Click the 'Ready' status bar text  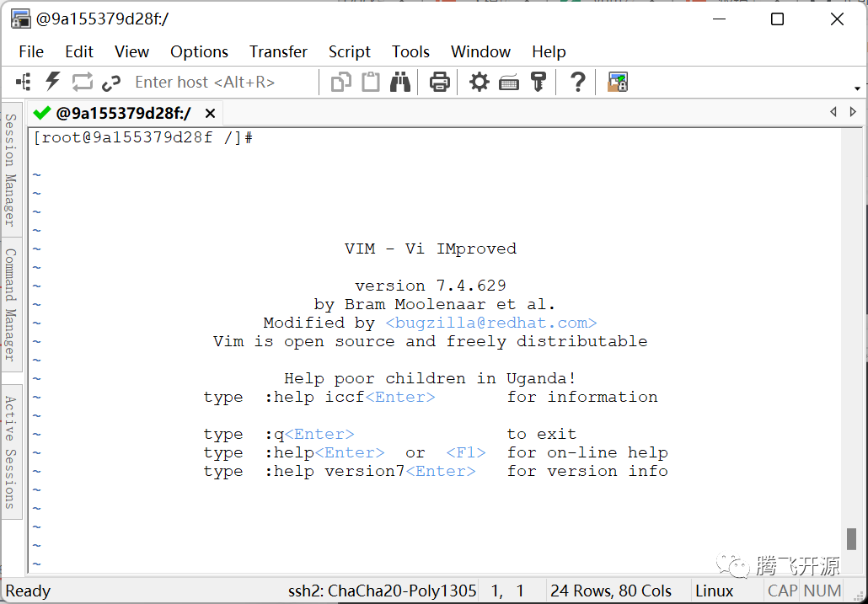[29, 591]
